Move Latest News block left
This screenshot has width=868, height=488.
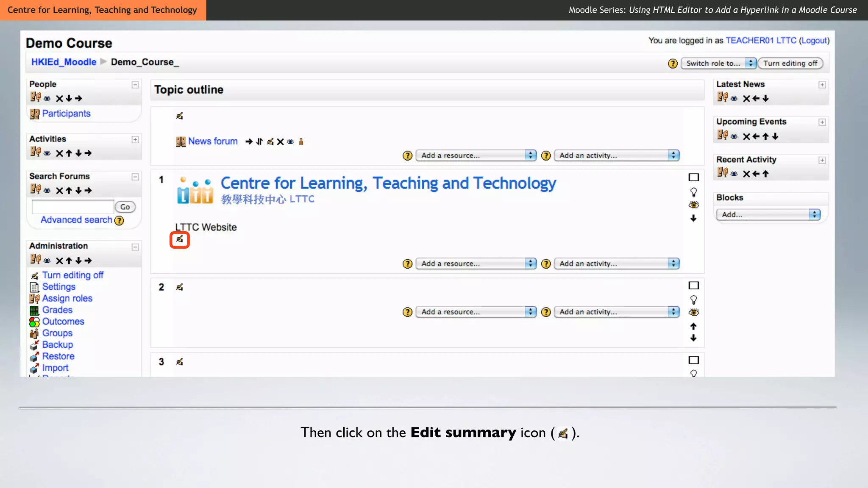click(x=756, y=99)
